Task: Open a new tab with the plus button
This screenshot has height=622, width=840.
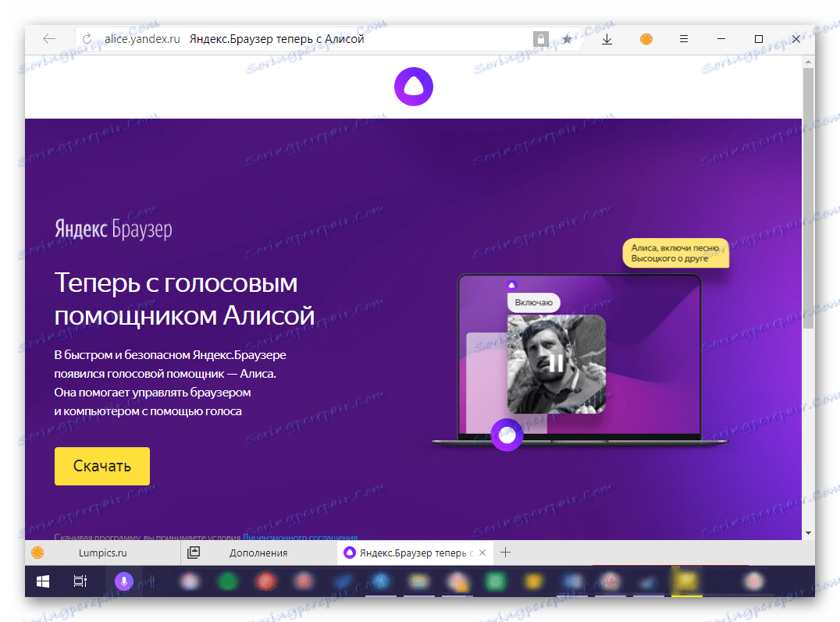Action: [505, 553]
